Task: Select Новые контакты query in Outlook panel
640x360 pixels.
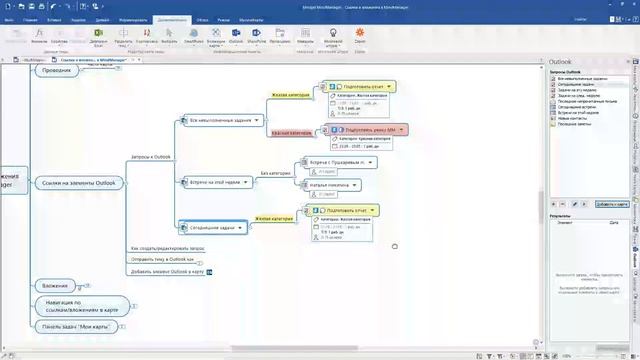Action: click(x=571, y=118)
